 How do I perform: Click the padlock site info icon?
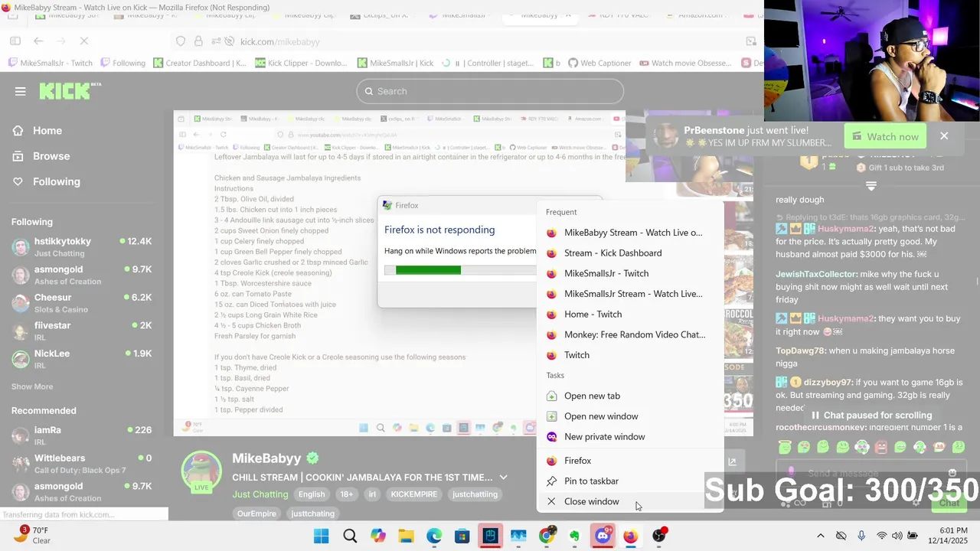[198, 41]
